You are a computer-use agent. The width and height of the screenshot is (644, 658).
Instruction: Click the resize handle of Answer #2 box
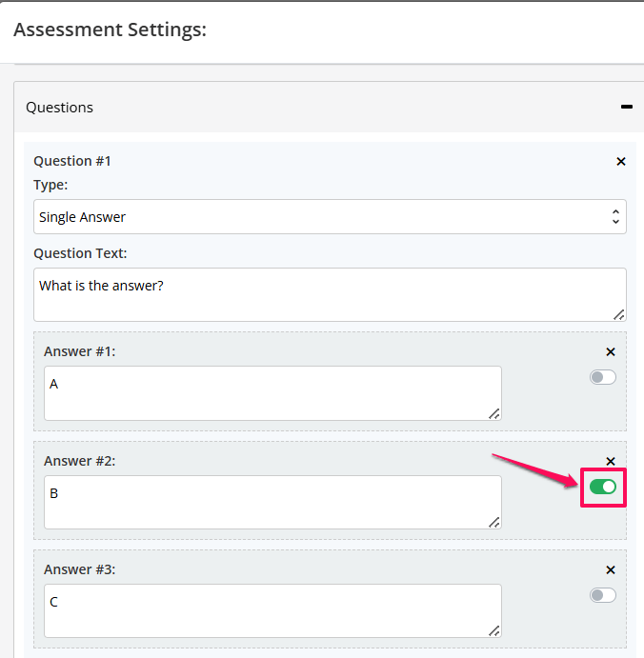(494, 523)
